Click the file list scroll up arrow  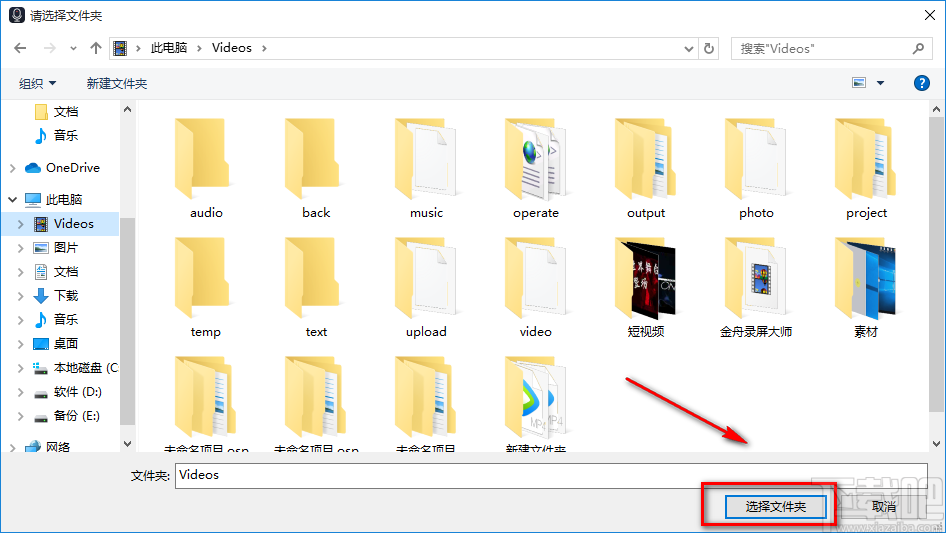(936, 109)
